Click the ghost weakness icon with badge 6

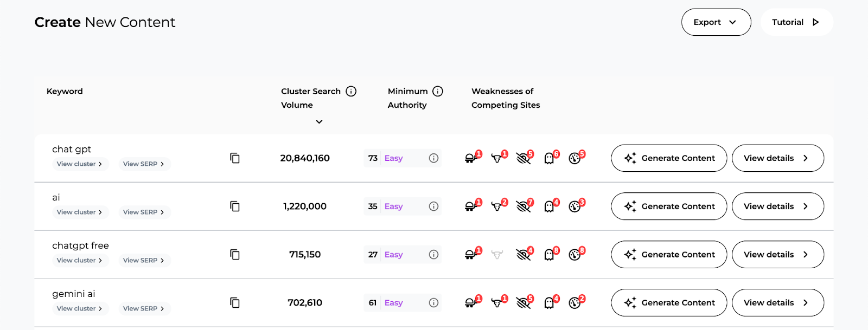point(549,158)
